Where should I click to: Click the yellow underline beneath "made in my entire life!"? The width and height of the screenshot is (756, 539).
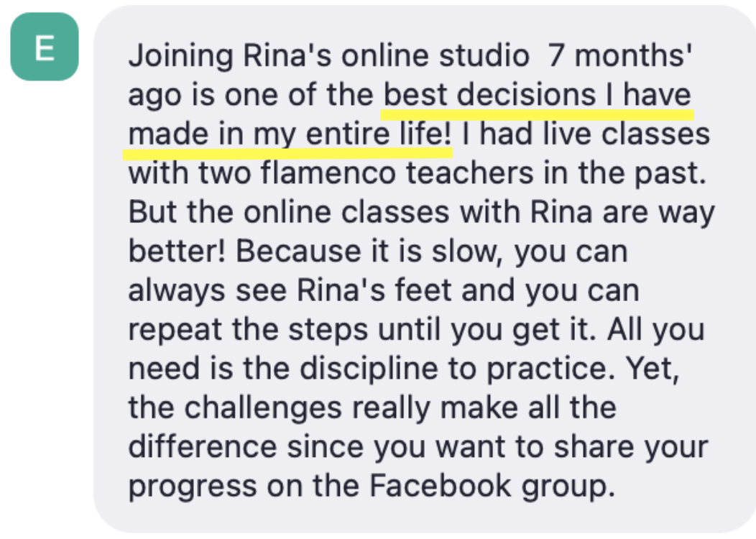pyautogui.click(x=288, y=154)
